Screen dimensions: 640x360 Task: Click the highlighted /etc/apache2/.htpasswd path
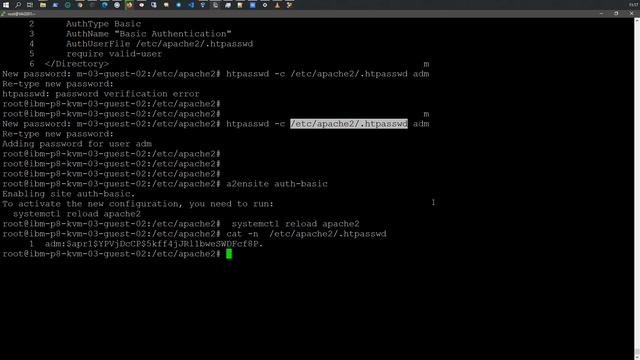pos(349,124)
